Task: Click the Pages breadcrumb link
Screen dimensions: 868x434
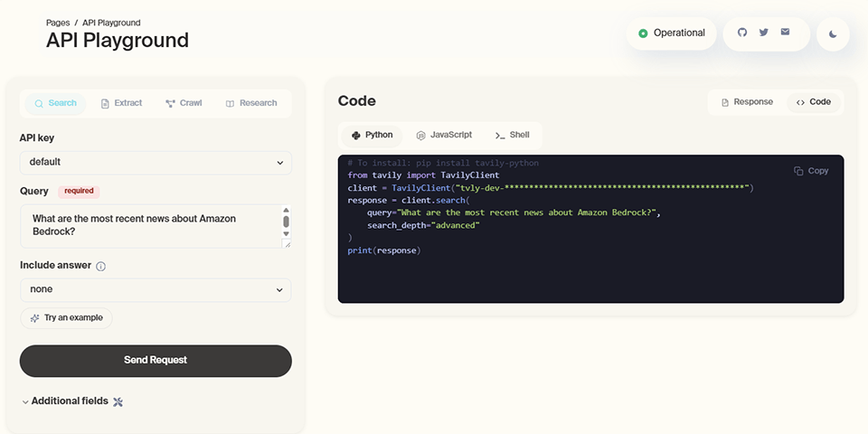Action: 58,23
